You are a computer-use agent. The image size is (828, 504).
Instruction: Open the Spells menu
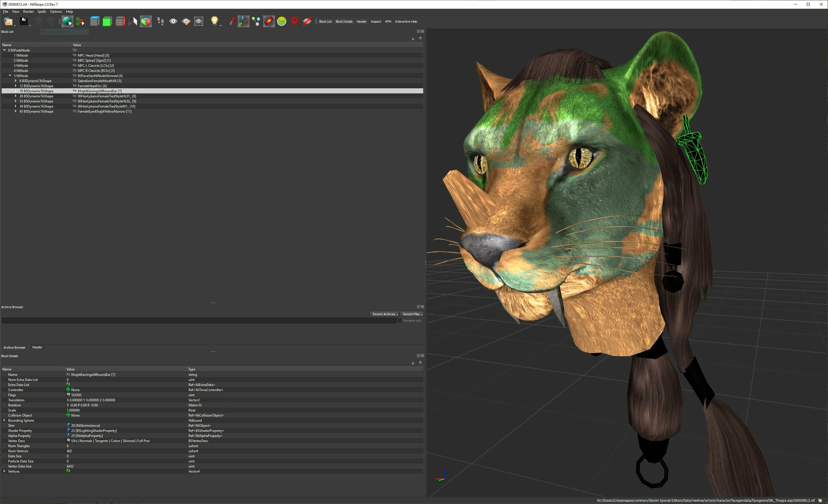(x=42, y=12)
